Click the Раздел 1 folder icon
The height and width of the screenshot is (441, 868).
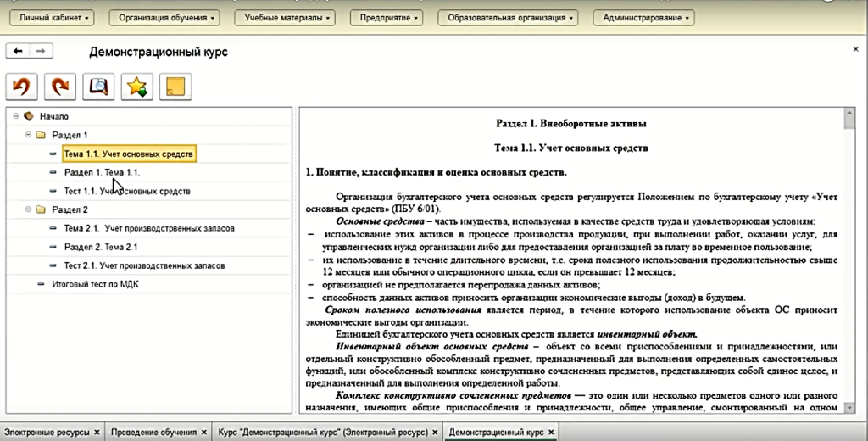pyautogui.click(x=41, y=135)
